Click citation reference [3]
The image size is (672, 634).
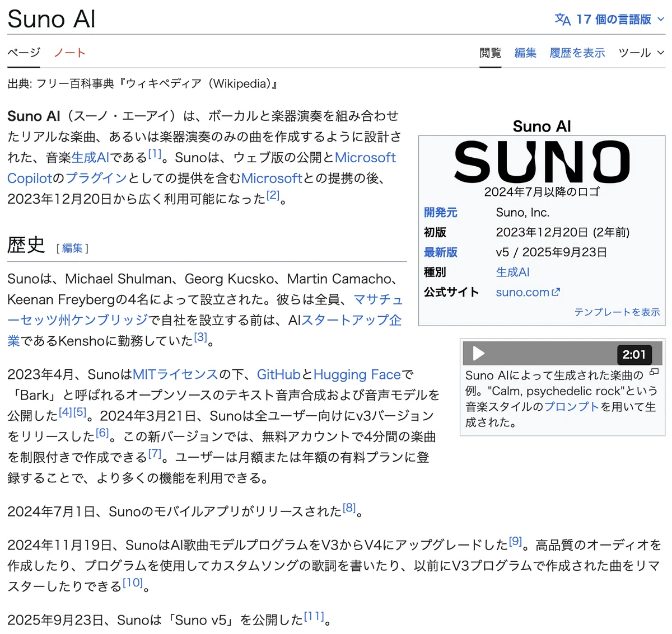(x=200, y=337)
